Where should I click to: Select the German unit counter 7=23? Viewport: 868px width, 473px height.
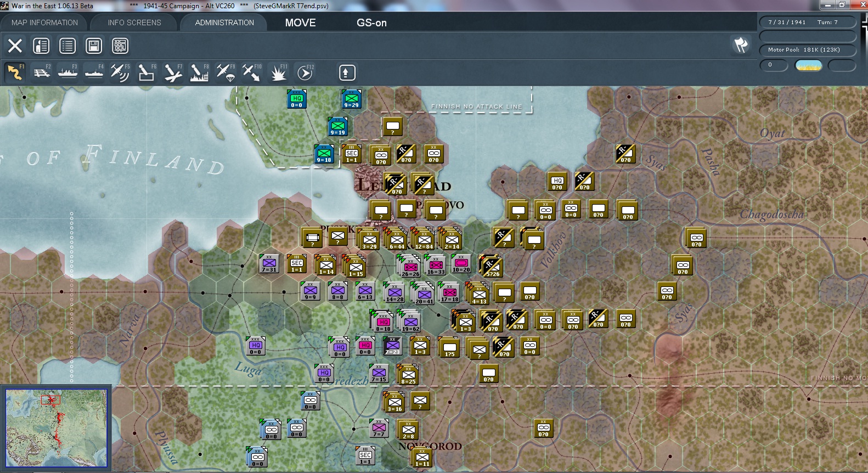point(392,346)
